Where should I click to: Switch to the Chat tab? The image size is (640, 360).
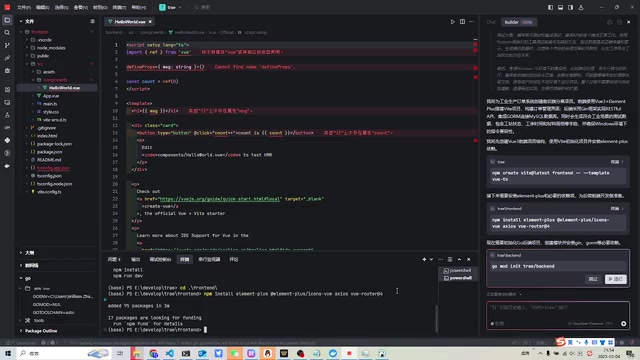coord(491,22)
